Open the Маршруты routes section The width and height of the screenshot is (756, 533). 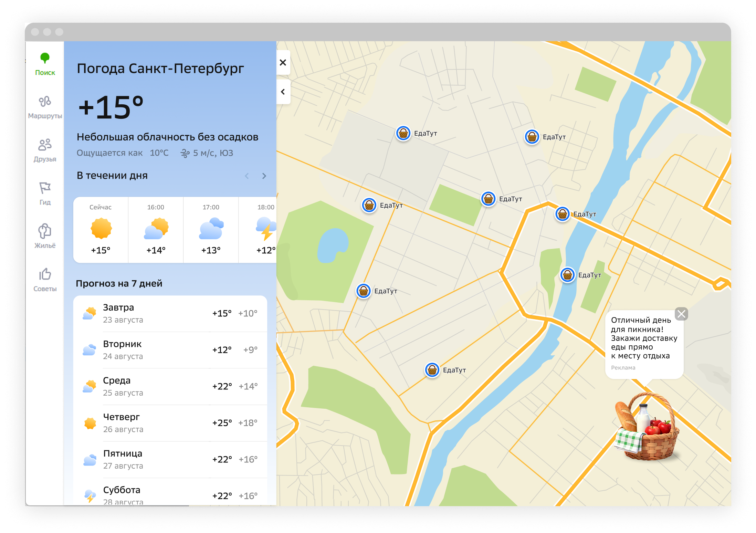point(45,107)
